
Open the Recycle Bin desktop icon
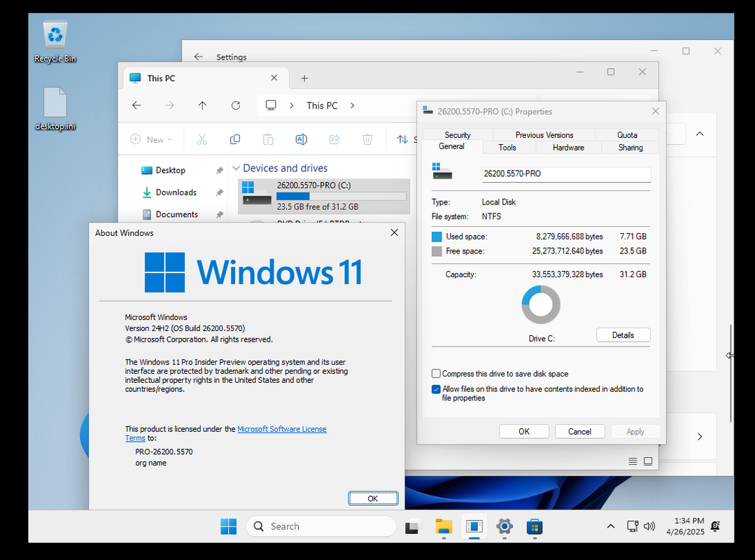point(55,41)
